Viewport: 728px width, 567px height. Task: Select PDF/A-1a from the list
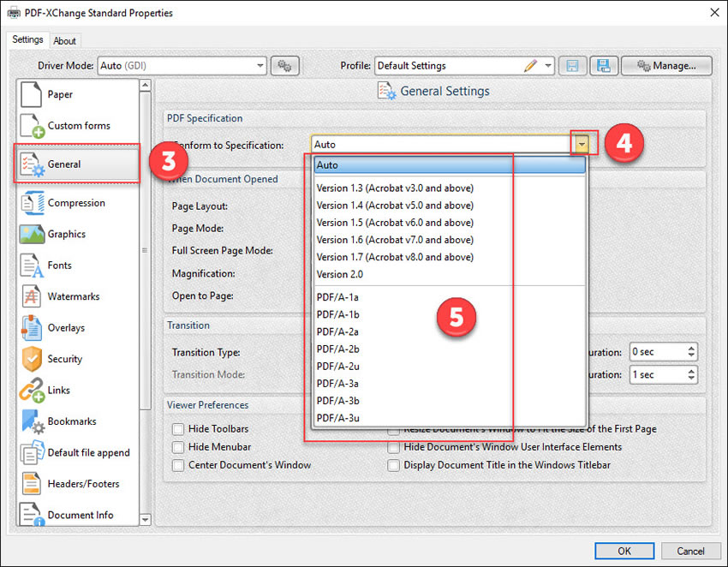(x=450, y=297)
